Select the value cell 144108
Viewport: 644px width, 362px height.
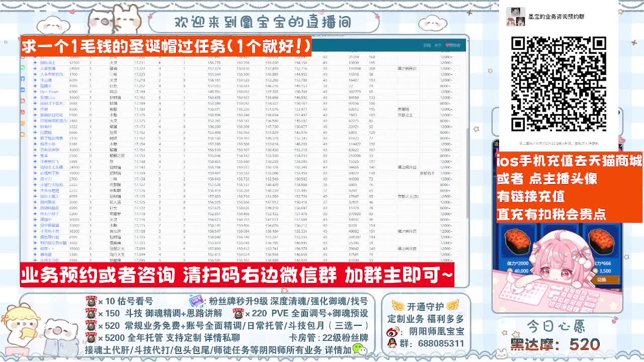point(354,68)
